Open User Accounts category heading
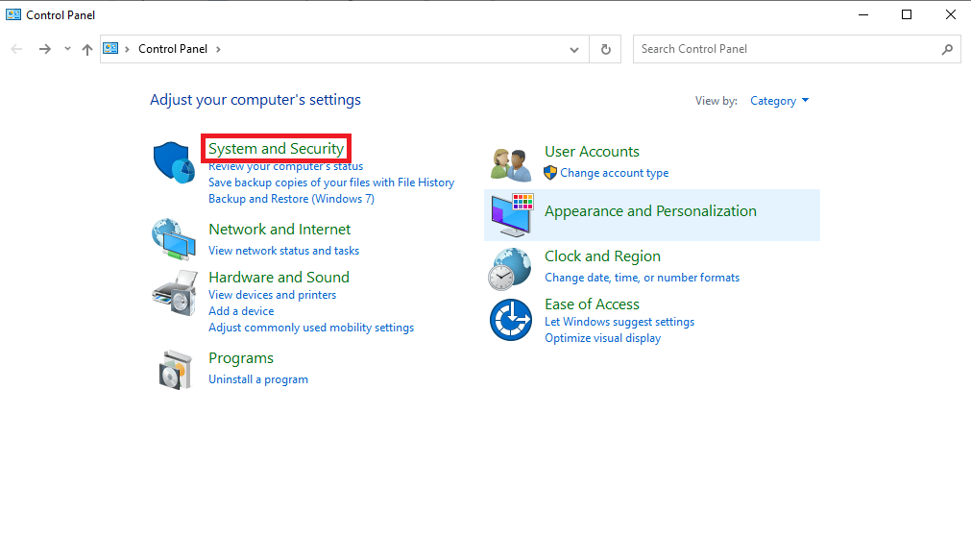 pyautogui.click(x=592, y=152)
